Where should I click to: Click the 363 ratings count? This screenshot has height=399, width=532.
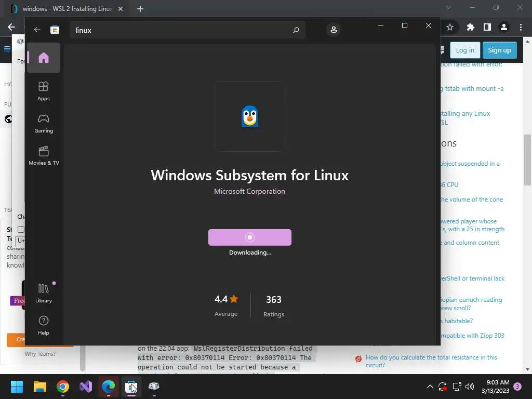pos(273,300)
